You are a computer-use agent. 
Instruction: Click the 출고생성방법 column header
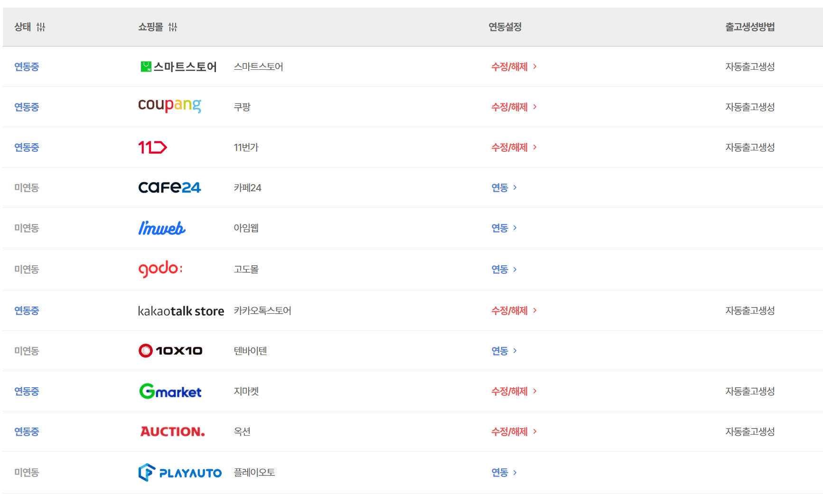pyautogui.click(x=750, y=27)
